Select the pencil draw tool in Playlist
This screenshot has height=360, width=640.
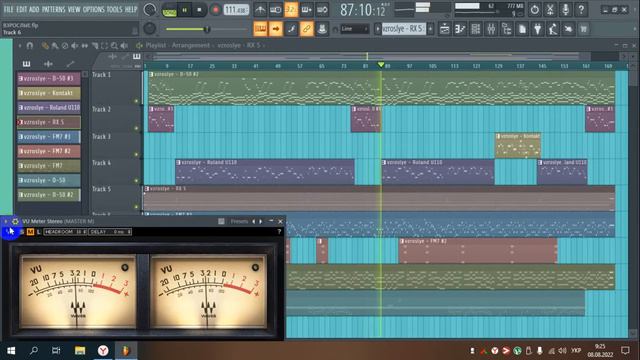click(45, 46)
